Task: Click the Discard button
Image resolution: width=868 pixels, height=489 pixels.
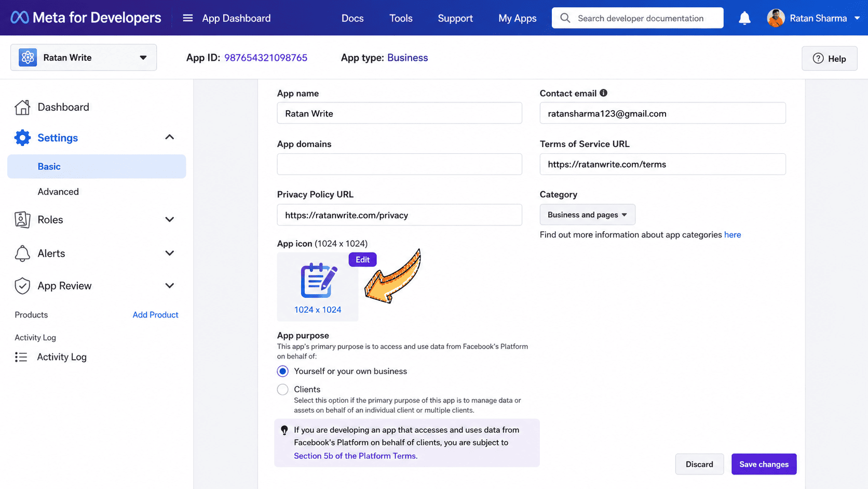Action: coord(699,464)
